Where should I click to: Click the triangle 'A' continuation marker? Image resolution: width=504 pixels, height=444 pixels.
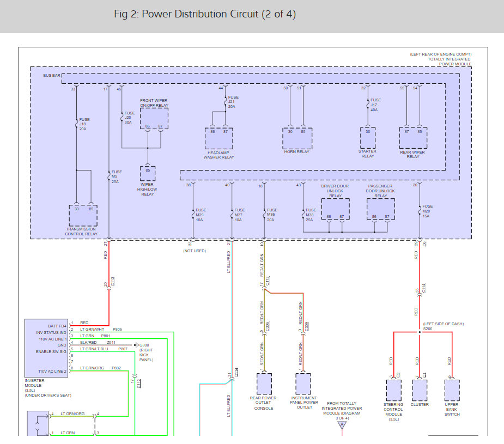(x=342, y=425)
